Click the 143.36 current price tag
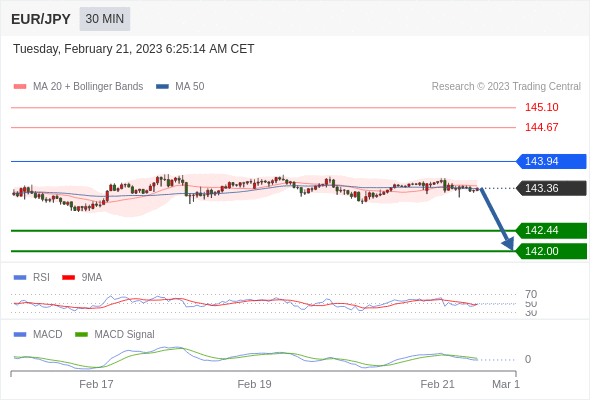Viewport: 590px width, 400px height. [x=551, y=188]
